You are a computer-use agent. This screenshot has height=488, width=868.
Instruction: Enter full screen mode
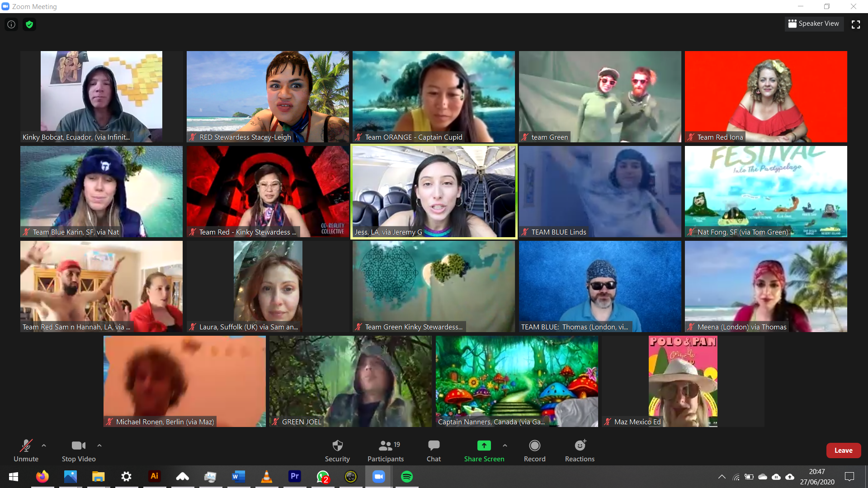(x=856, y=24)
